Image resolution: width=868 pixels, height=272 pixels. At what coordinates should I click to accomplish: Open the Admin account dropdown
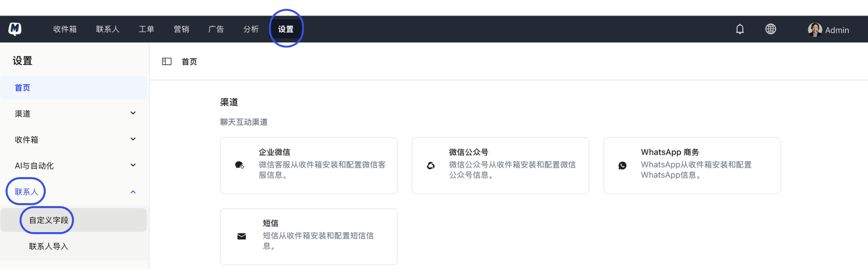click(x=837, y=30)
